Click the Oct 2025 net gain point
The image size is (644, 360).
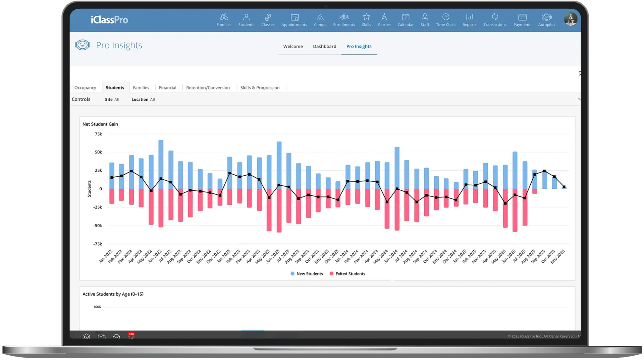pyautogui.click(x=554, y=177)
